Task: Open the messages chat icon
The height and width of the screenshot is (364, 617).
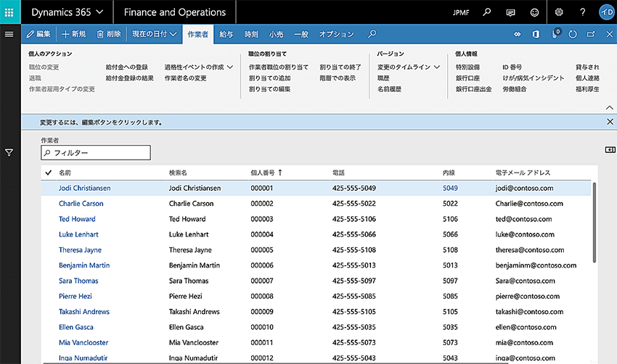Action: point(510,12)
